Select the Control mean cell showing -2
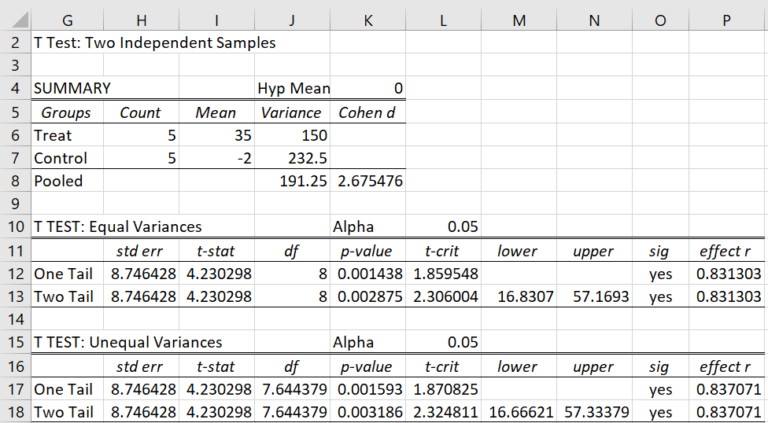 coord(216,158)
